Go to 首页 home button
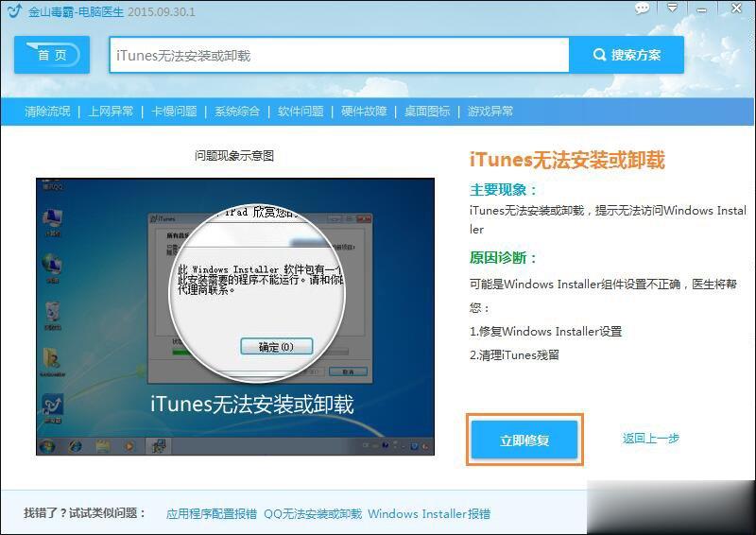This screenshot has height=535, width=756. pos(52,55)
